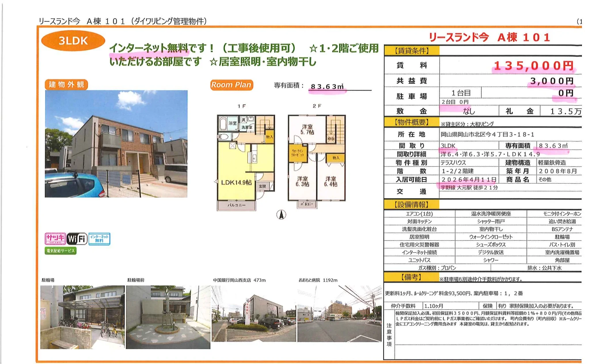Click the north compass arrow icon
Image resolution: width=592 pixels, height=364 pixels.
pos(281,215)
